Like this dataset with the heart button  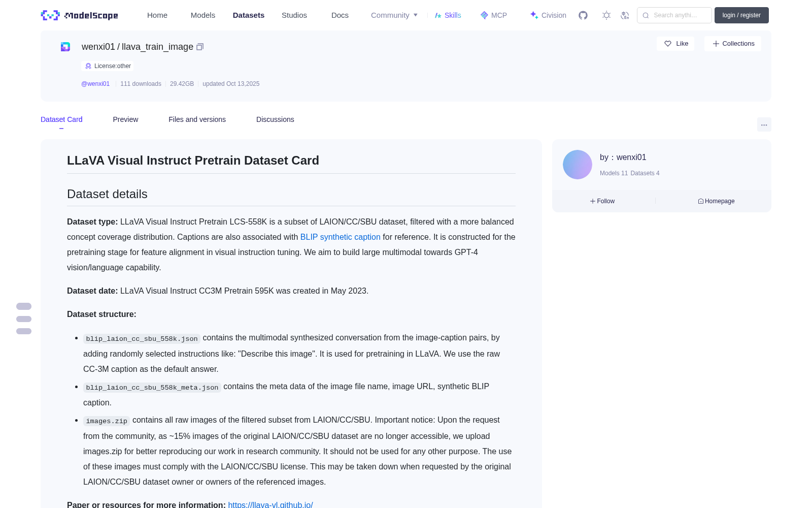pyautogui.click(x=675, y=44)
